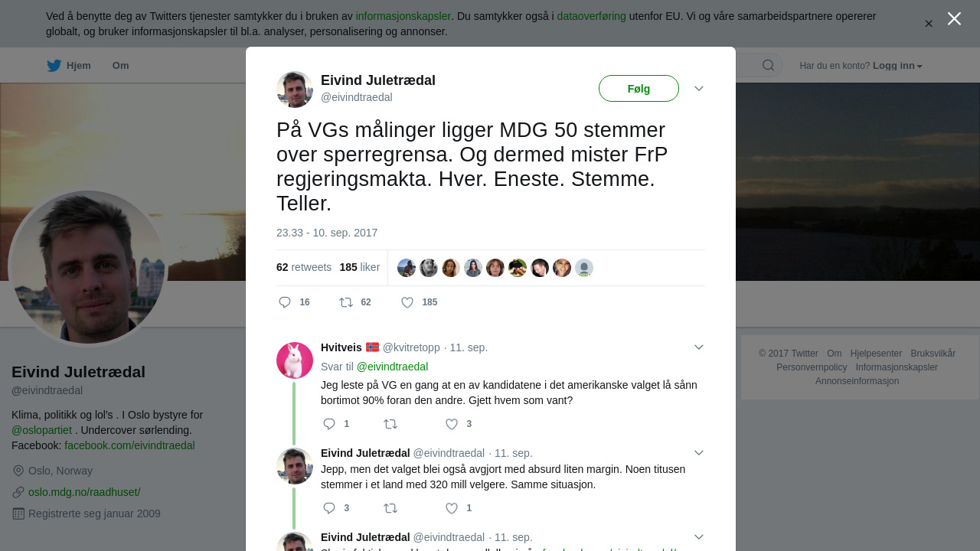Like Hvitveis's reply tweet
This screenshot has height=551, width=980.
click(x=452, y=424)
